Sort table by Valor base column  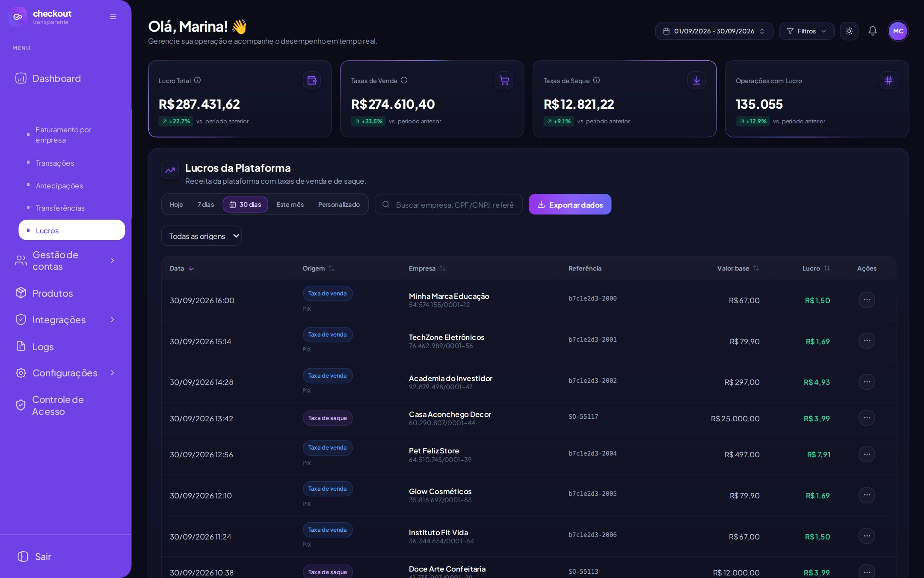pos(738,268)
